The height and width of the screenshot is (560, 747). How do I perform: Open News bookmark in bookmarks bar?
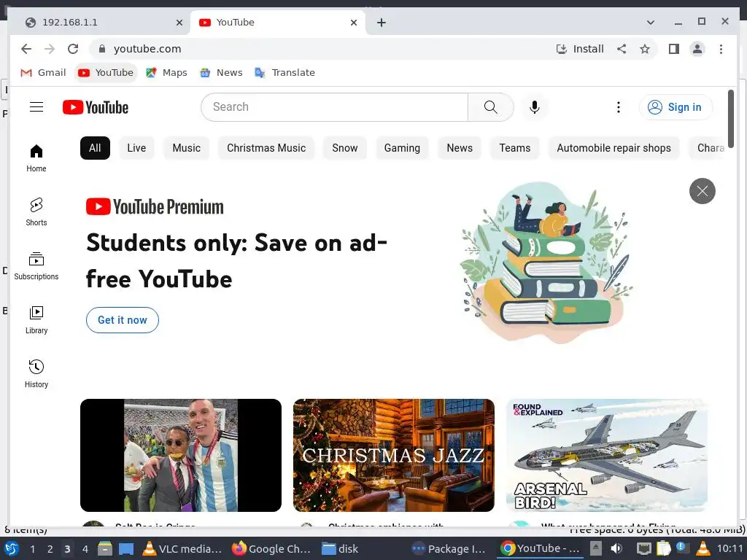point(222,73)
